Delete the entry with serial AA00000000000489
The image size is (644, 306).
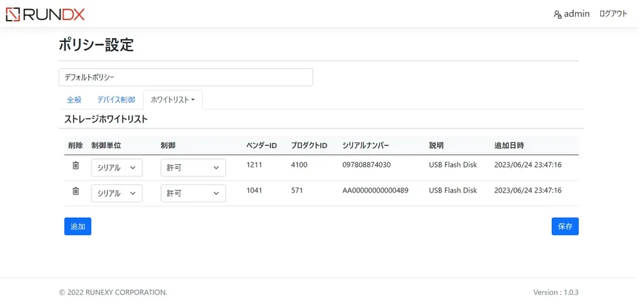click(75, 191)
